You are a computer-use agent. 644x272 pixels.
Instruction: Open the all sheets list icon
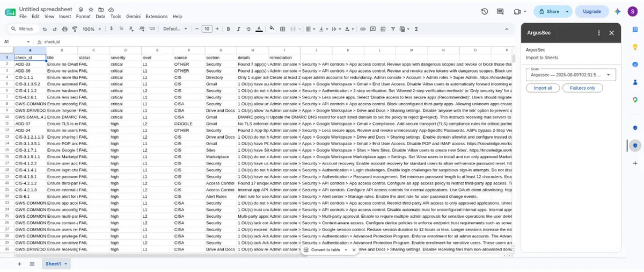(x=32, y=264)
